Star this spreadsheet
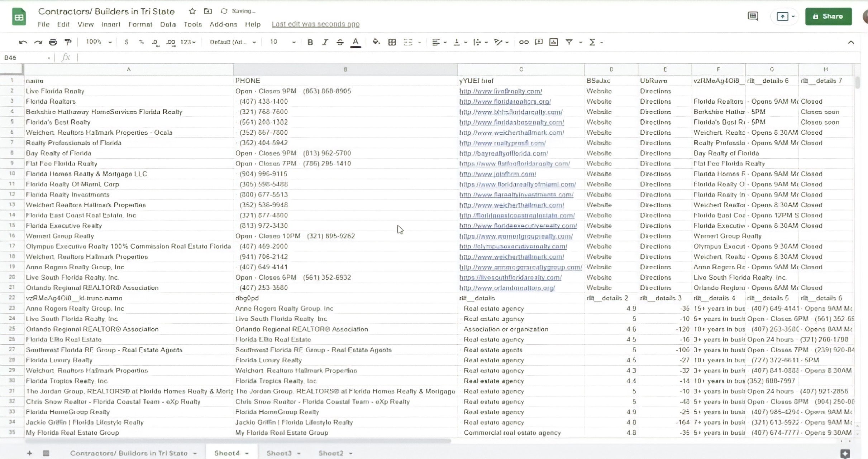This screenshot has height=459, width=868. tap(192, 11)
